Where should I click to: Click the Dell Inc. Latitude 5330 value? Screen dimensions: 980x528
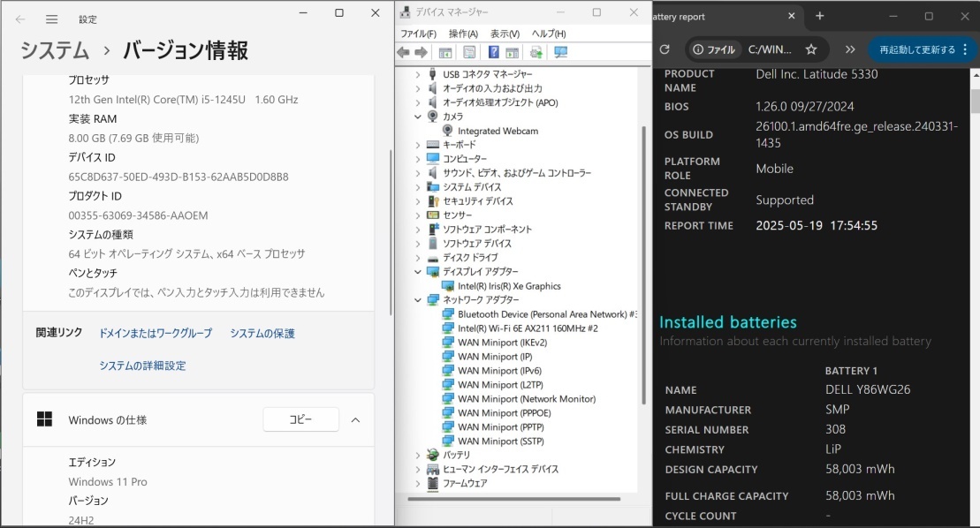pos(817,74)
